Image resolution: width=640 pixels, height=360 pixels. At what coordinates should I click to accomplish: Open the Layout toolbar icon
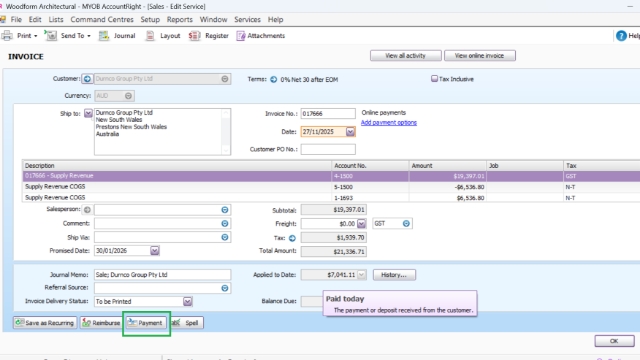point(150,36)
